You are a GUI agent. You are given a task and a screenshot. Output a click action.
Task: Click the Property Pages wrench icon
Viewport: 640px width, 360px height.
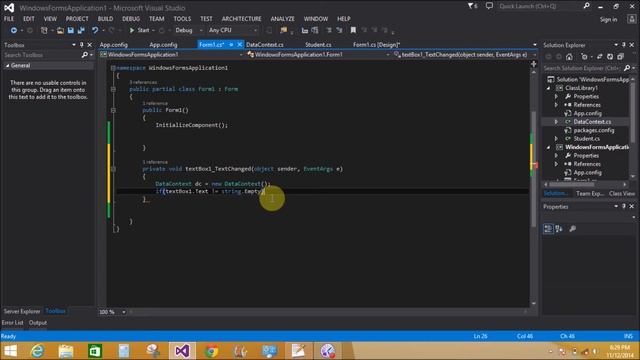click(573, 229)
